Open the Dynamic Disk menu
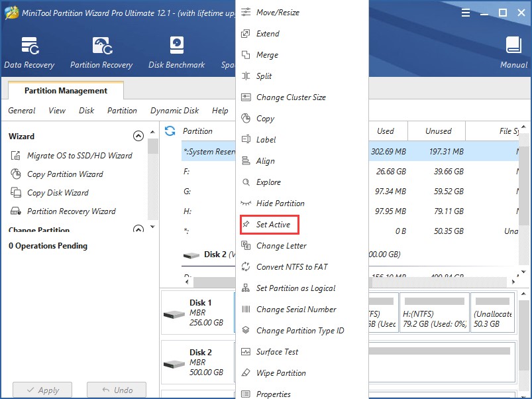 click(174, 111)
